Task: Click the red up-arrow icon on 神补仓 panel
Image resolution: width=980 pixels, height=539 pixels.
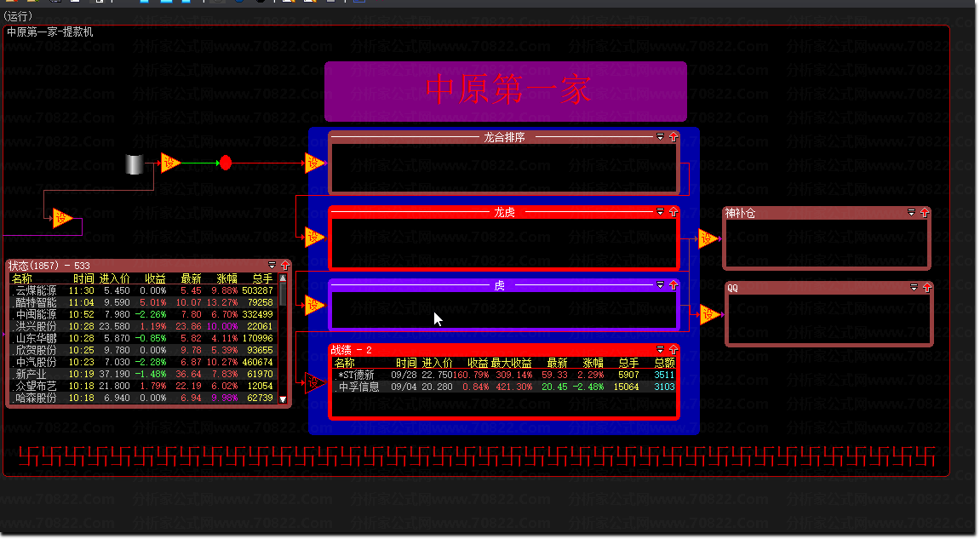Action: point(925,213)
